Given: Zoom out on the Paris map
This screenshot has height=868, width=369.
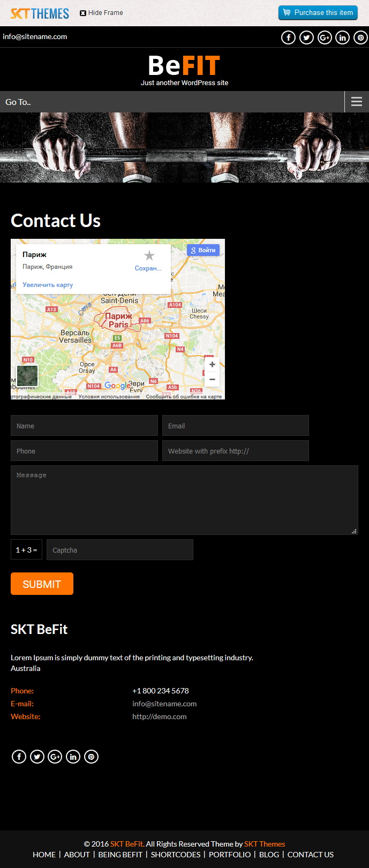Looking at the screenshot, I should 212,379.
